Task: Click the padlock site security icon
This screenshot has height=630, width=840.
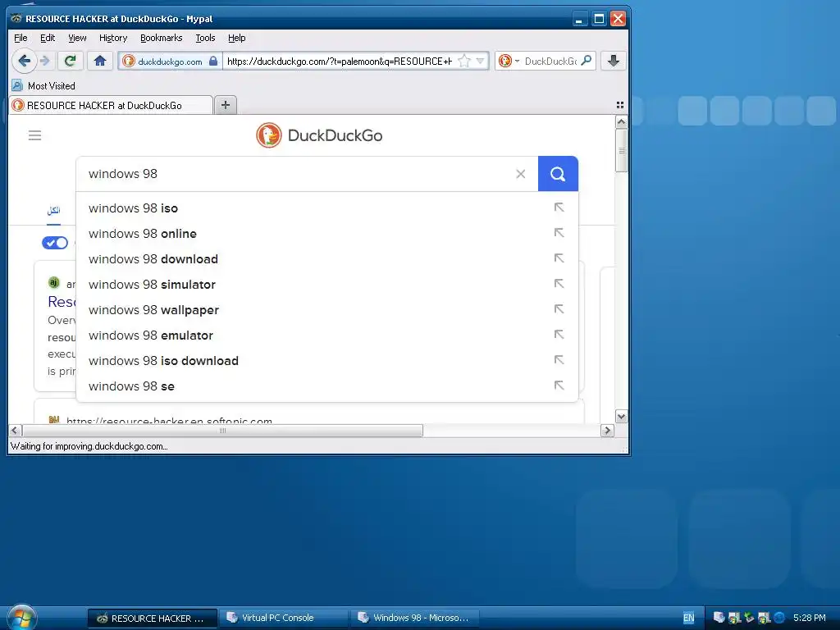Action: [213, 61]
